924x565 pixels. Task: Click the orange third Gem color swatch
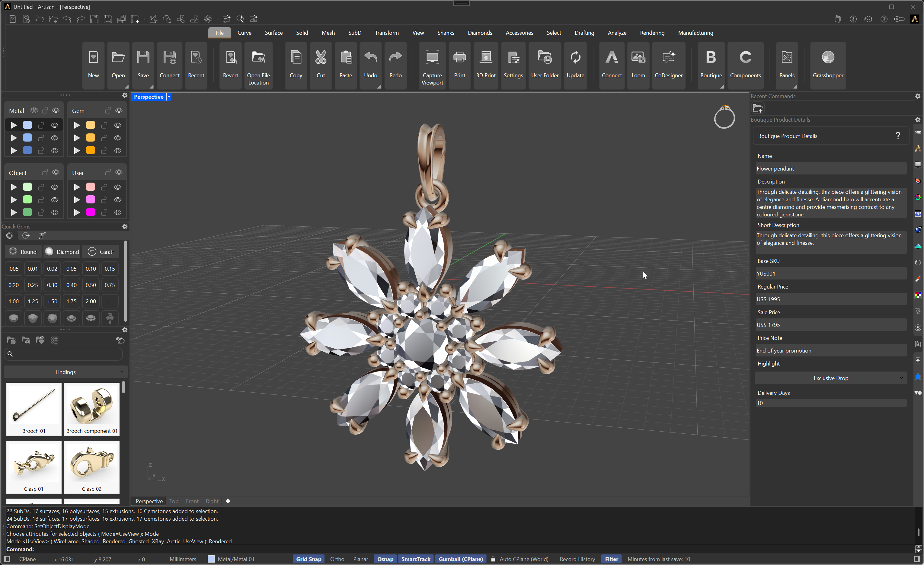point(90,150)
